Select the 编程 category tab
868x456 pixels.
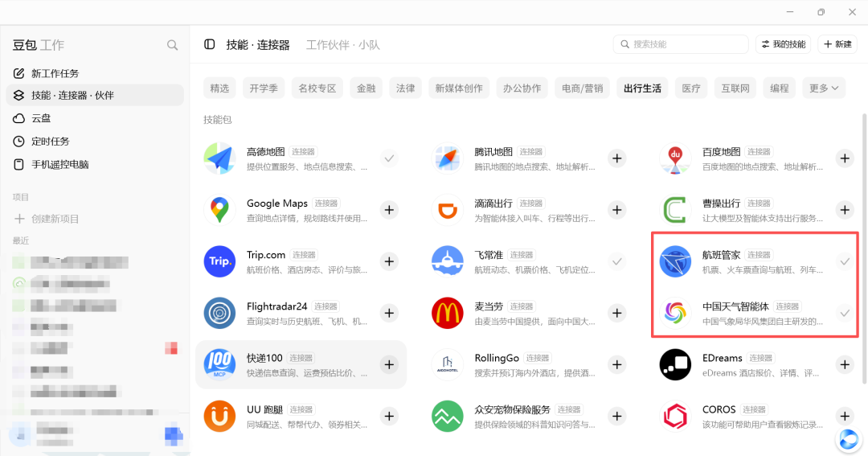coord(780,88)
